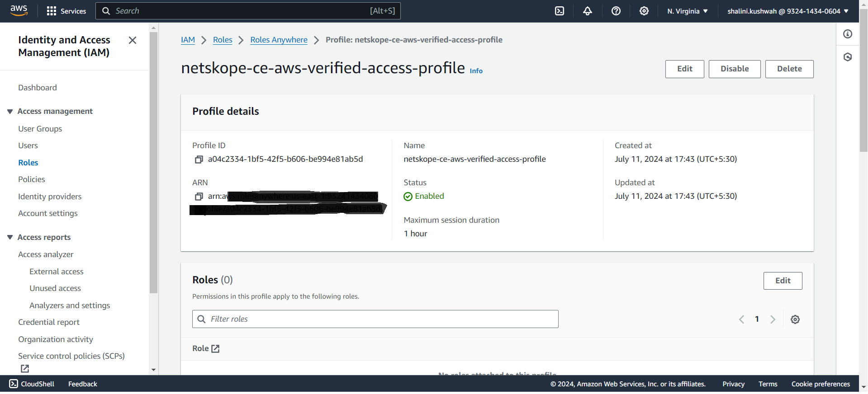Click the Roles breadcrumb link
This screenshot has width=868, height=394.
point(223,40)
